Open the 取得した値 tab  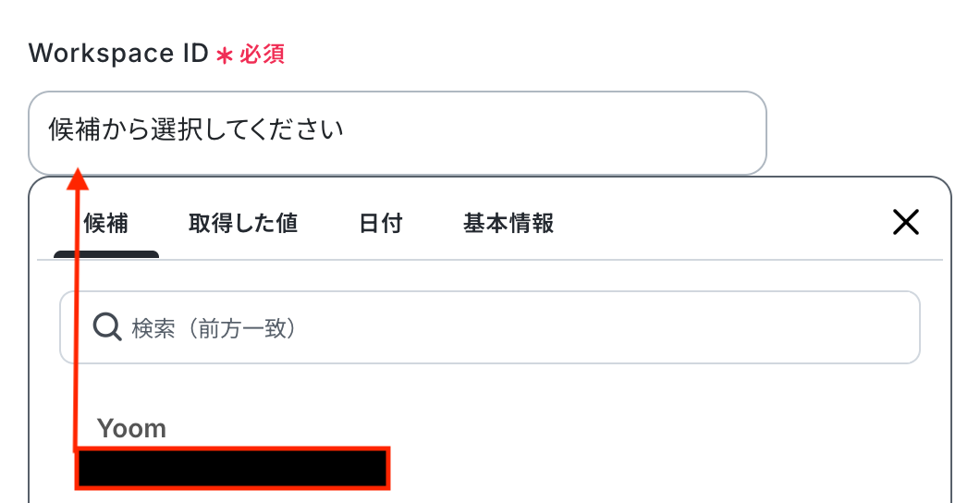[x=243, y=223]
